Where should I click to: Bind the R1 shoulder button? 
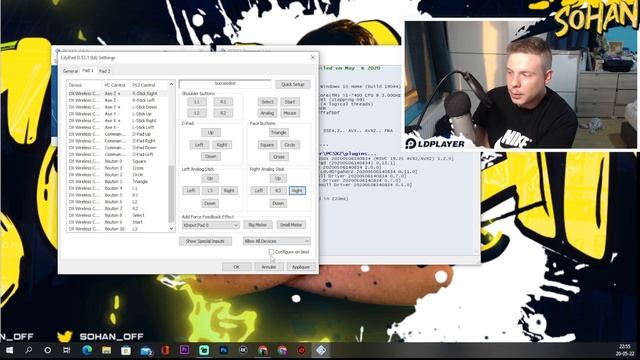223,102
